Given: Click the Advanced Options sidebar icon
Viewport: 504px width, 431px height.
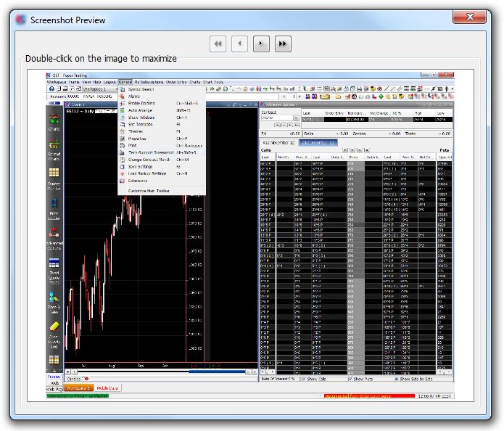Looking at the screenshot, I should click(54, 232).
